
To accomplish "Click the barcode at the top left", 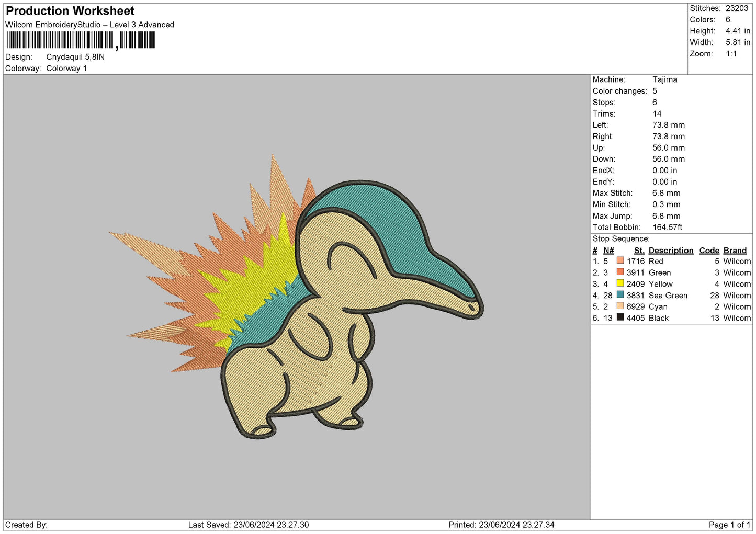I will (81, 40).
